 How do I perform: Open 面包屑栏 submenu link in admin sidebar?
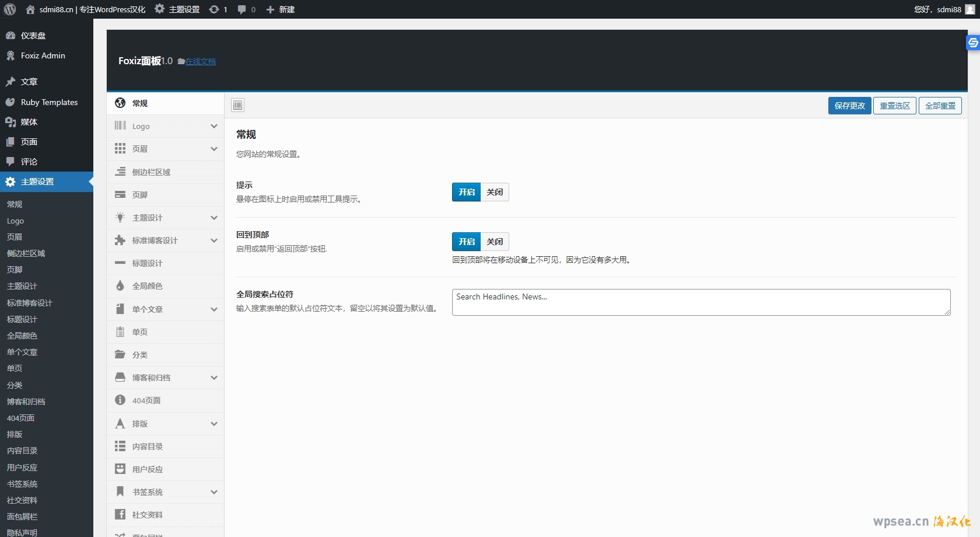22,517
